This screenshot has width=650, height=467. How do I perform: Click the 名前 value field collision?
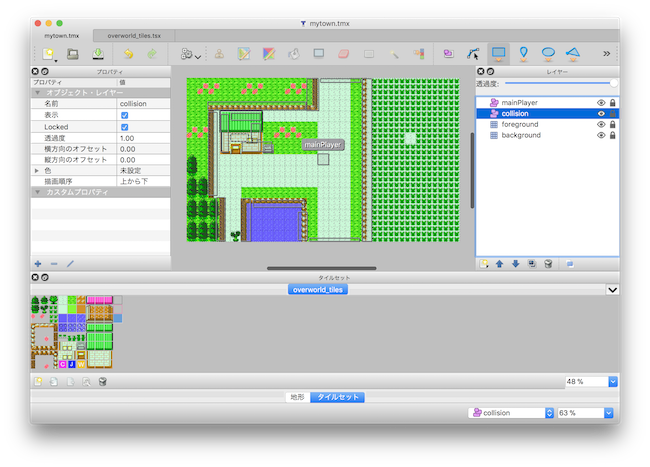143,104
